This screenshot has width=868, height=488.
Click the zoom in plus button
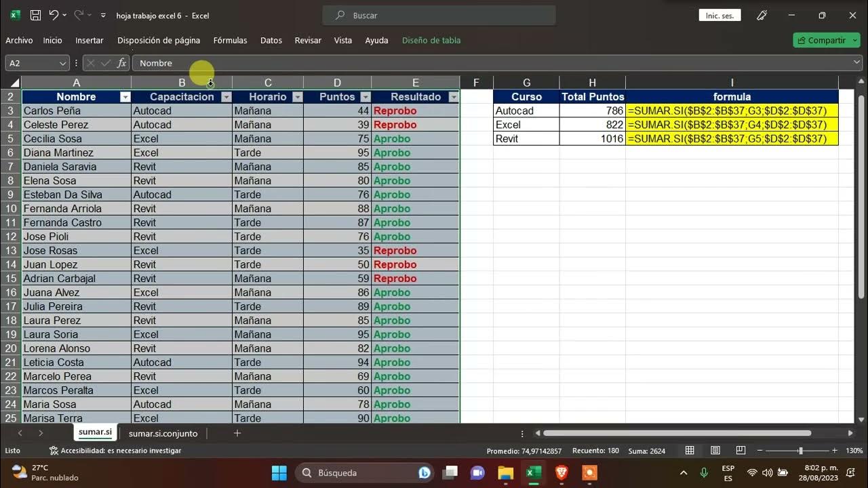tap(834, 451)
